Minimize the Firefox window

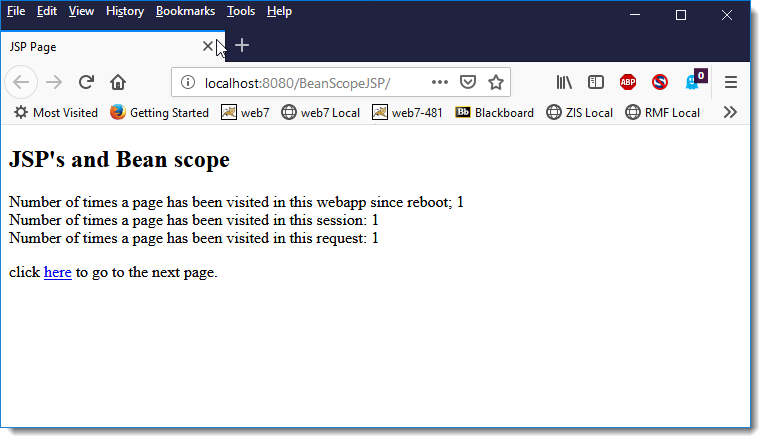tap(635, 15)
